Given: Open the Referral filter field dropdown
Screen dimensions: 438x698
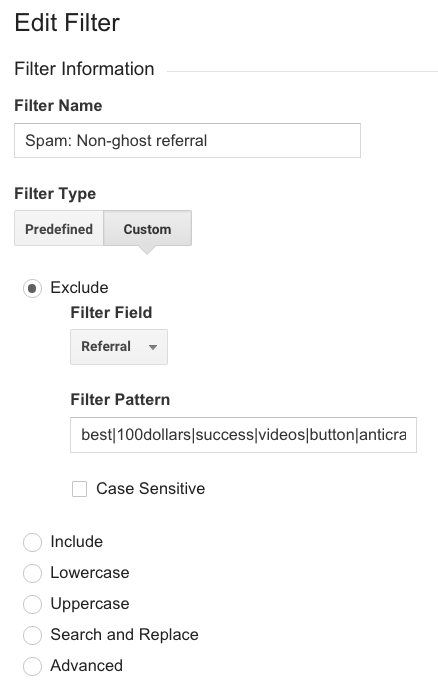Looking at the screenshot, I should 119,347.
